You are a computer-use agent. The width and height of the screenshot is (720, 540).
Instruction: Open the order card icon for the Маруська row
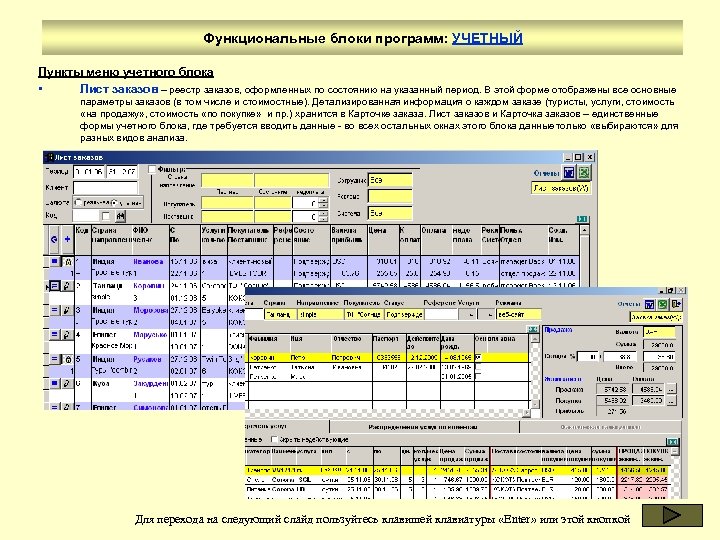(x=54, y=335)
